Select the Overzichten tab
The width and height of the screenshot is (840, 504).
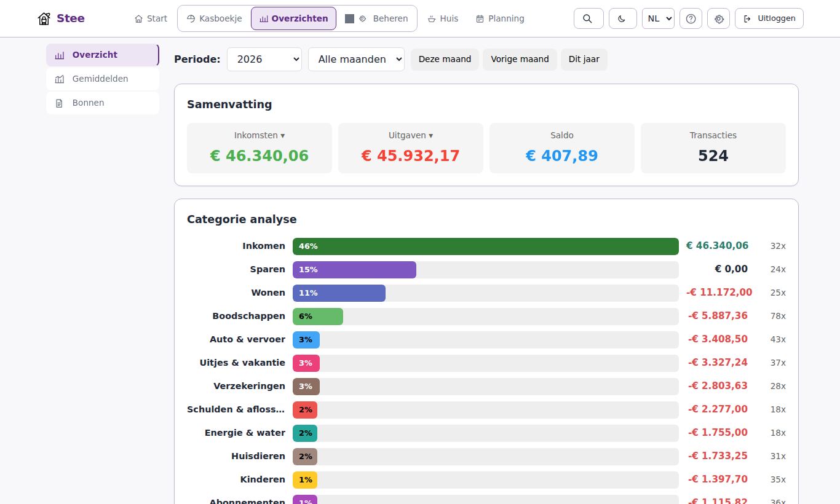[x=293, y=18]
